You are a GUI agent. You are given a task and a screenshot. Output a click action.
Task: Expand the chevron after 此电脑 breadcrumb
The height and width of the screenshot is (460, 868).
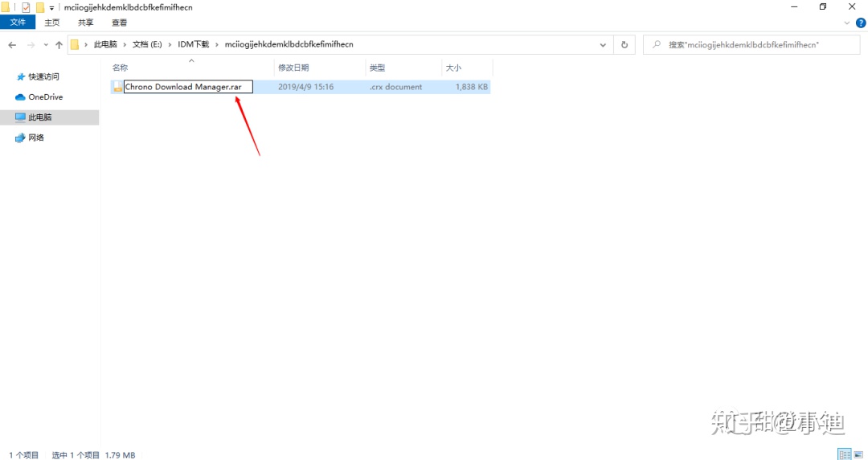tap(125, 45)
